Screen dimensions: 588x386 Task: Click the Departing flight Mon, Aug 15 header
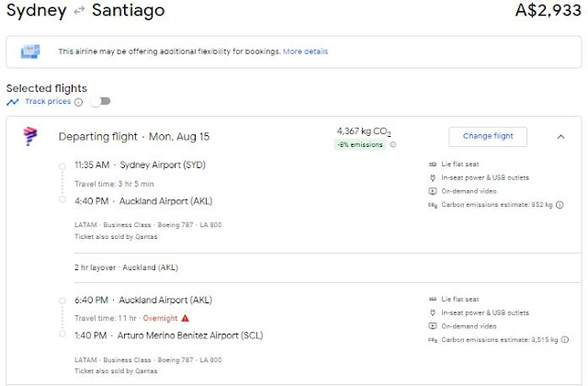tap(134, 137)
